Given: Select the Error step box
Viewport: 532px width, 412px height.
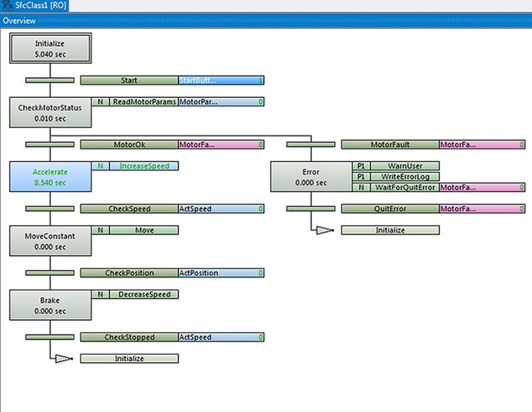Looking at the screenshot, I should (311, 177).
